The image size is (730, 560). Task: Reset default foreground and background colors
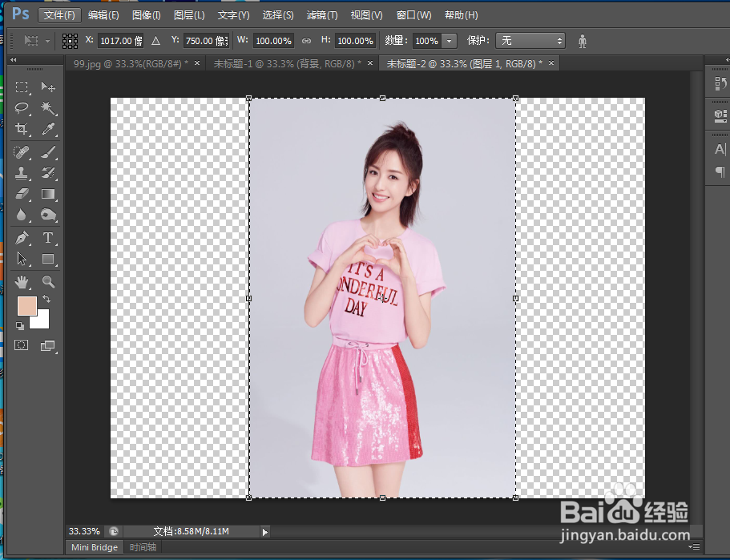20,326
